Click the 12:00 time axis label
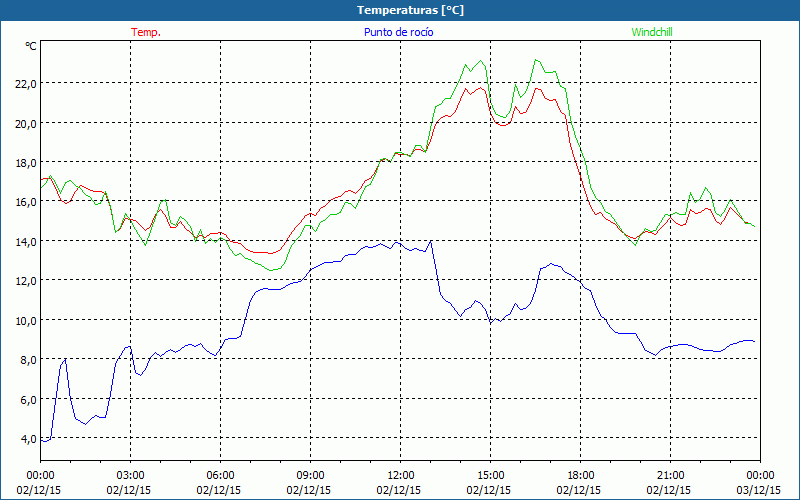The width and height of the screenshot is (800, 500). point(401,476)
